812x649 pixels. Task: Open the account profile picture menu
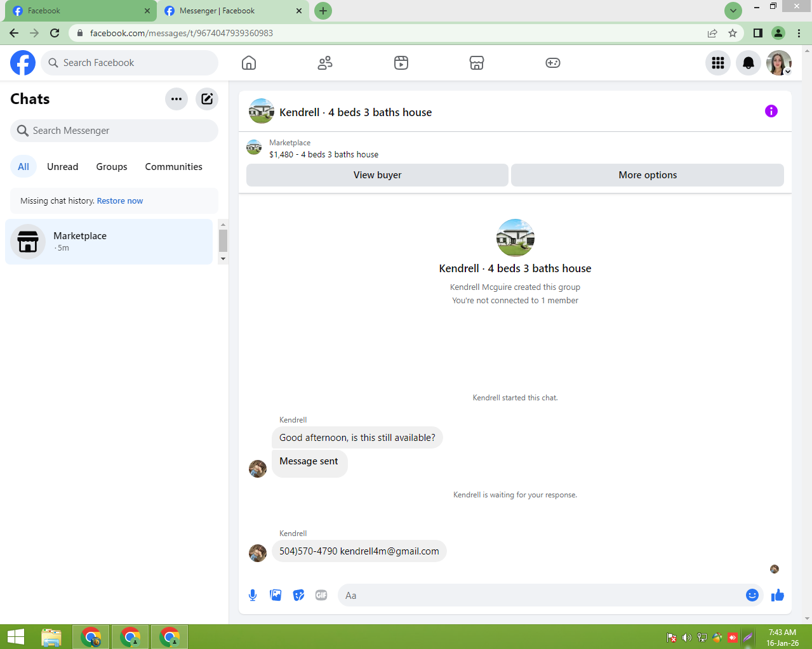pos(779,63)
